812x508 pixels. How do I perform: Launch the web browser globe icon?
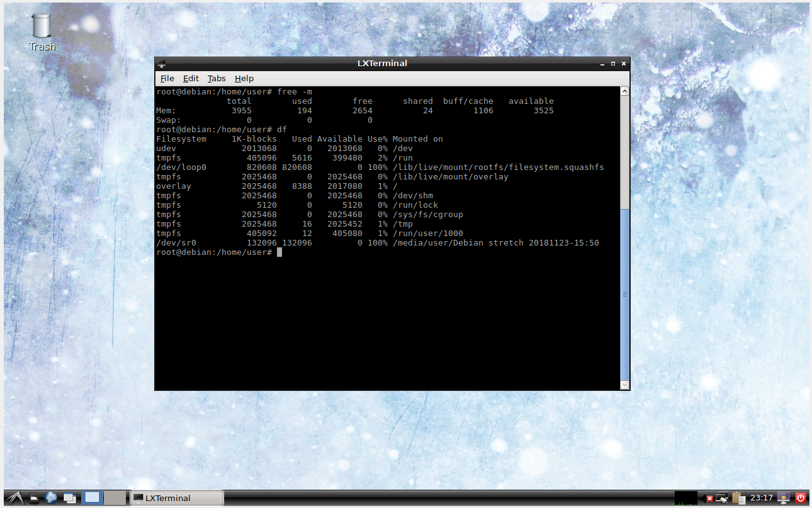(x=51, y=498)
